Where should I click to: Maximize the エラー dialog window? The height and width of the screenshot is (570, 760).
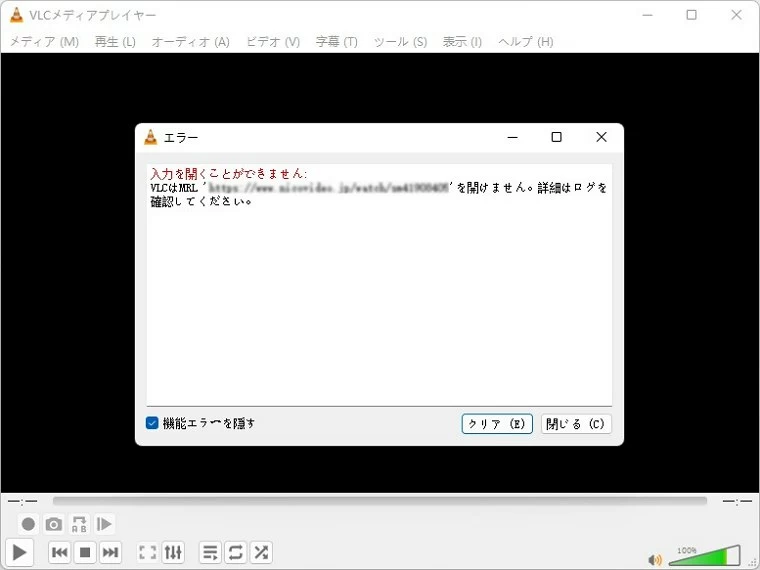click(x=556, y=137)
